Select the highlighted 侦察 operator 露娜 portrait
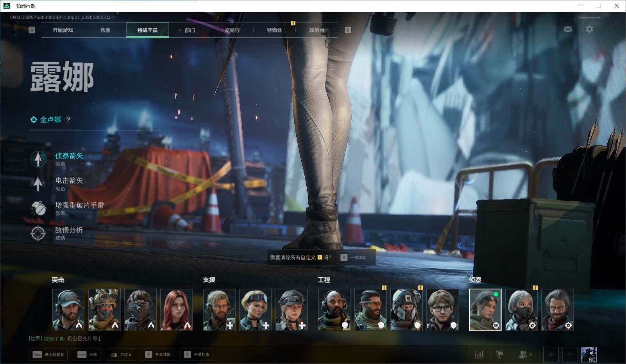626x364 pixels. [485, 310]
